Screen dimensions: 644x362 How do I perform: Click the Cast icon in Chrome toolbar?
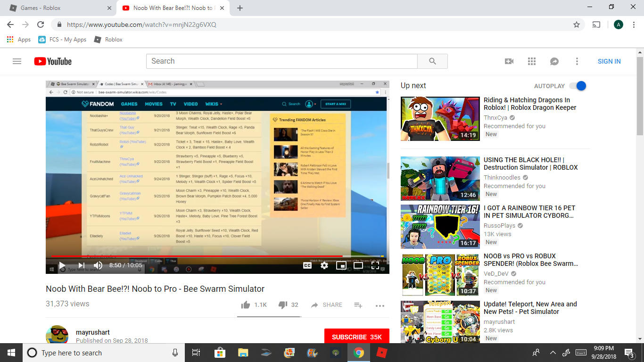[596, 25]
